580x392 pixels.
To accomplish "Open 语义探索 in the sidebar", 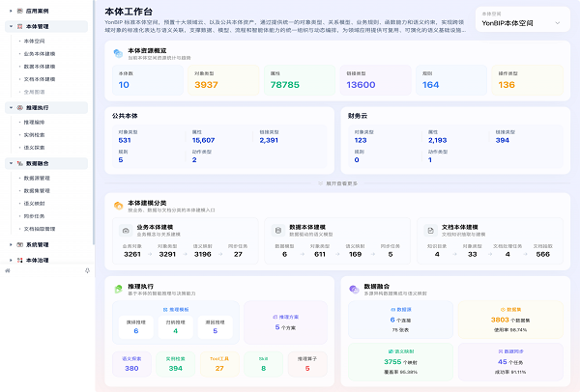I will pyautogui.click(x=35, y=148).
